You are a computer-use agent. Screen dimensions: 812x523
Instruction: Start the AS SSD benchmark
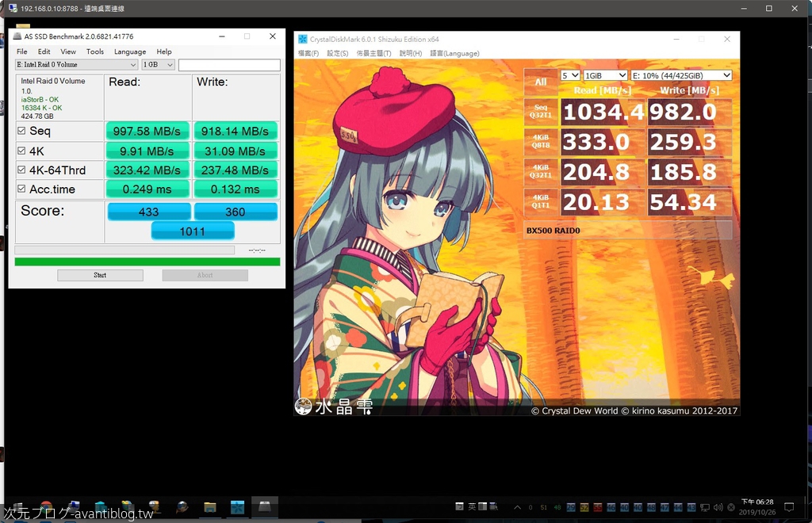coord(100,275)
